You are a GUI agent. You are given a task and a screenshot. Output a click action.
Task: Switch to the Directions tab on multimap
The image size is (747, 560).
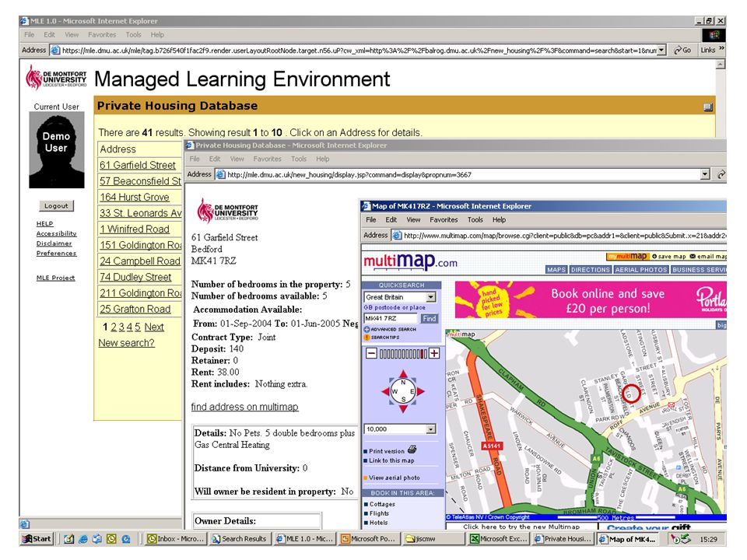coord(591,270)
